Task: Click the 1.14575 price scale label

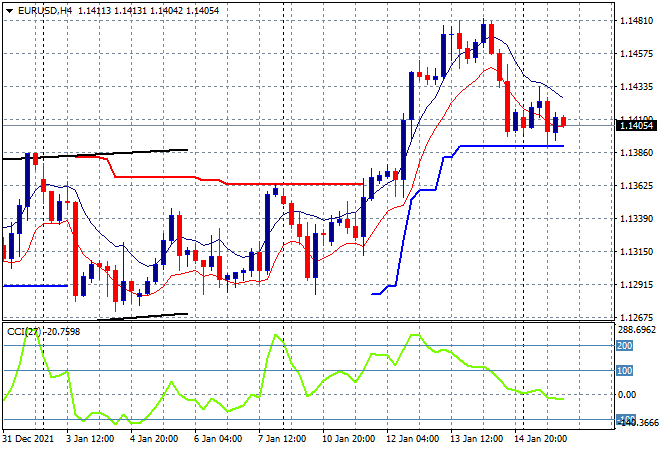Action: coord(636,53)
